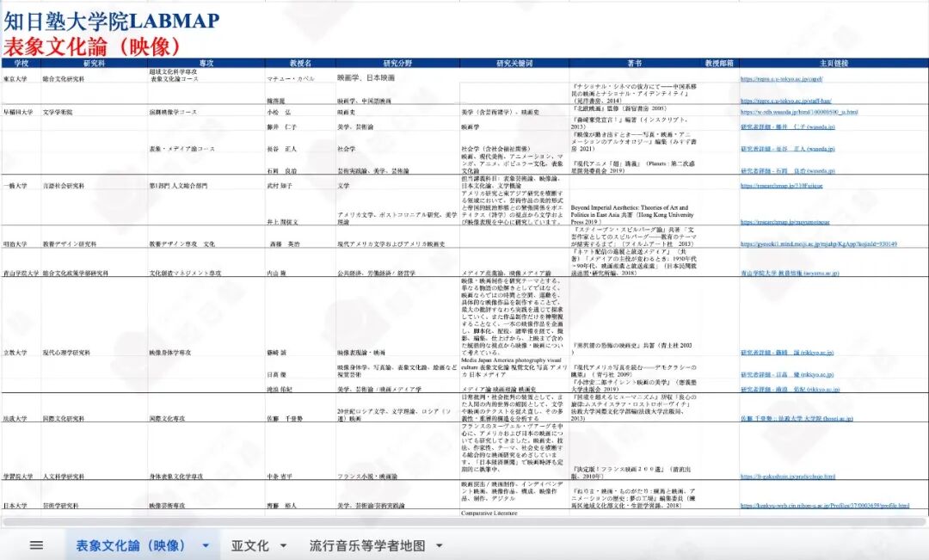Open the u-tokyo staff-han link
Image resolution: width=929 pixels, height=560 pixels.
pyautogui.click(x=785, y=101)
